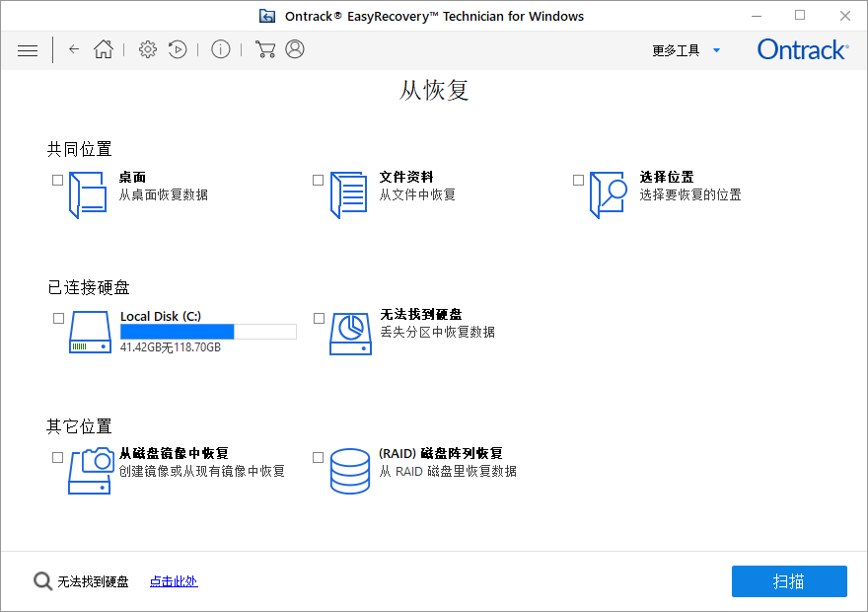Check the 桌面 checkbox

tap(57, 180)
